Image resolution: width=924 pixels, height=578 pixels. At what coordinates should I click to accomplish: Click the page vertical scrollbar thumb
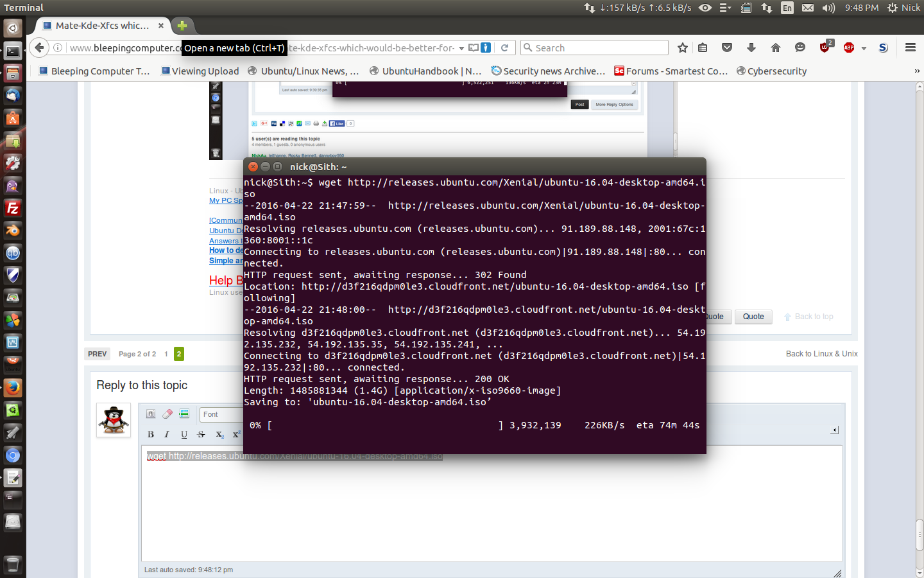pos(919,534)
